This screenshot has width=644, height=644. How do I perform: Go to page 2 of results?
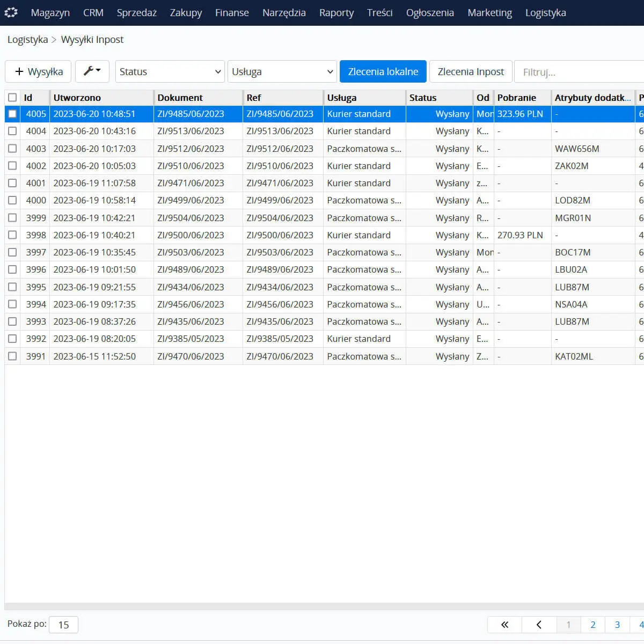(593, 625)
